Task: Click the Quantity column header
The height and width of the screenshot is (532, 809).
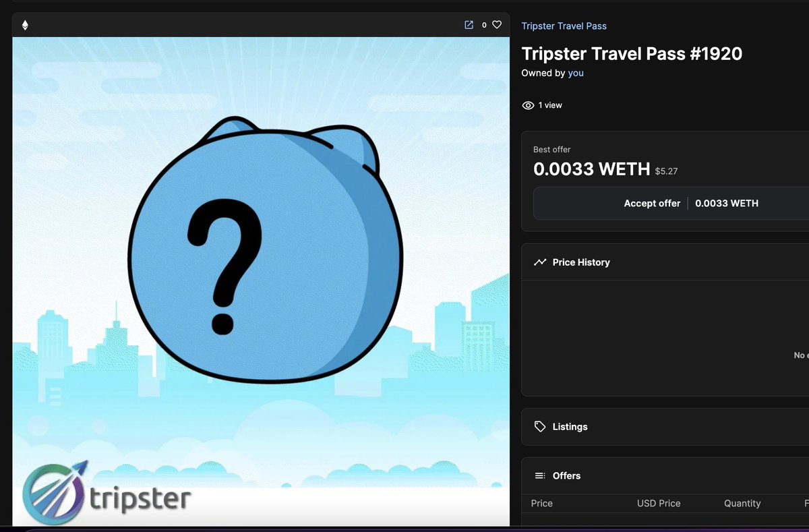Action: coord(742,503)
